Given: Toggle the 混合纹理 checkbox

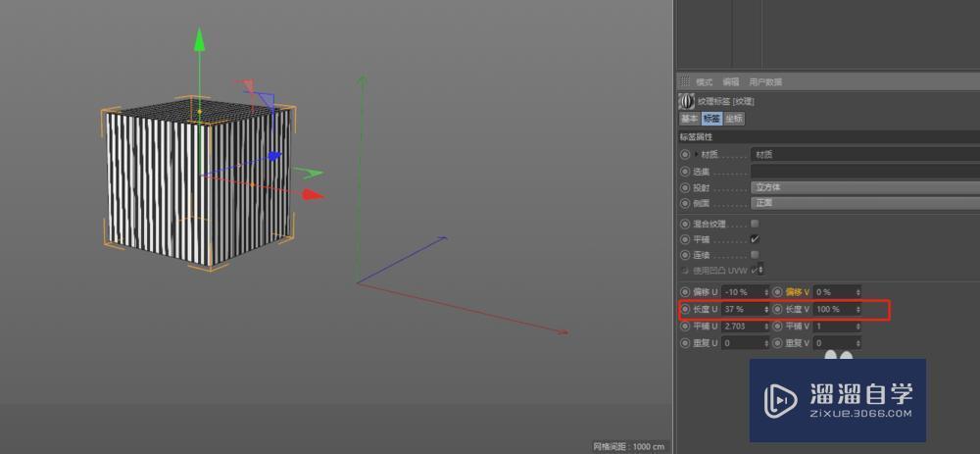Looking at the screenshot, I should click(755, 224).
